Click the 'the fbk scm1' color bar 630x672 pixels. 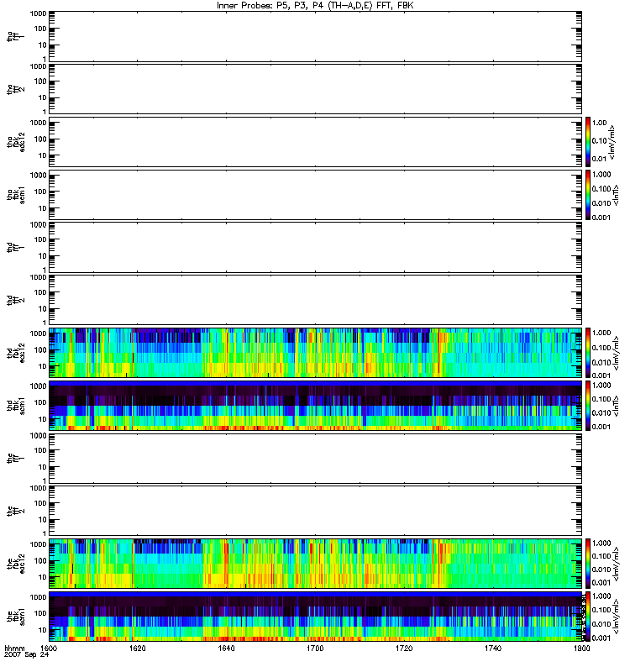pos(588,617)
